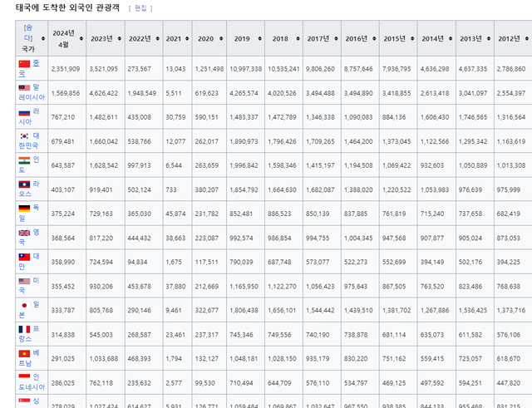The width and height of the screenshot is (532, 408).
Task: Sort by the 2015년 column header
Action: (395, 38)
